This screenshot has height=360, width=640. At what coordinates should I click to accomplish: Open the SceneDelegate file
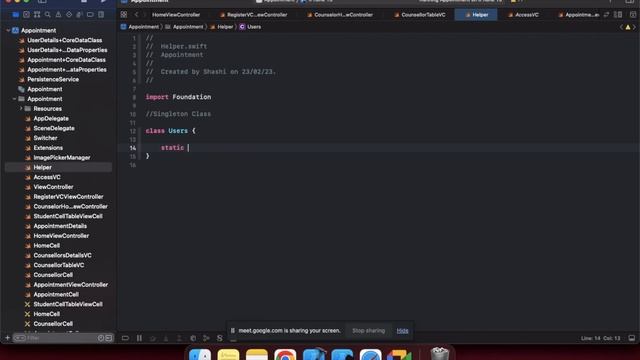pyautogui.click(x=54, y=129)
